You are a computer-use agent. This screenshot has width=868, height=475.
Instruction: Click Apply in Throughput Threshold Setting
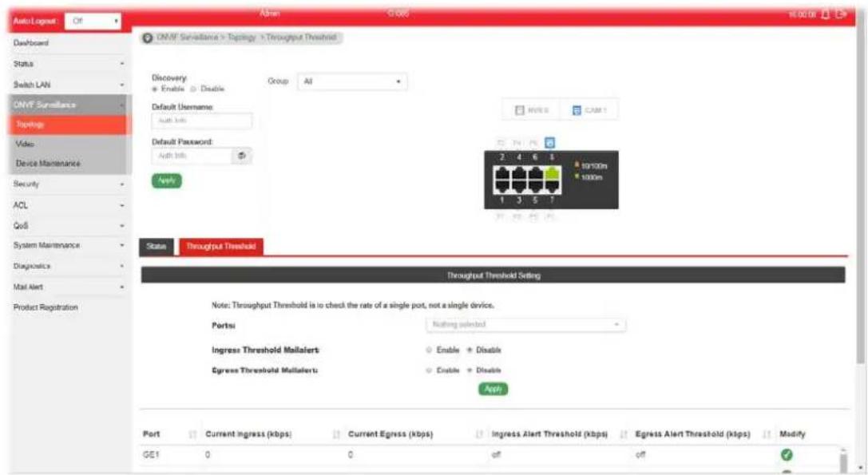coord(493,390)
